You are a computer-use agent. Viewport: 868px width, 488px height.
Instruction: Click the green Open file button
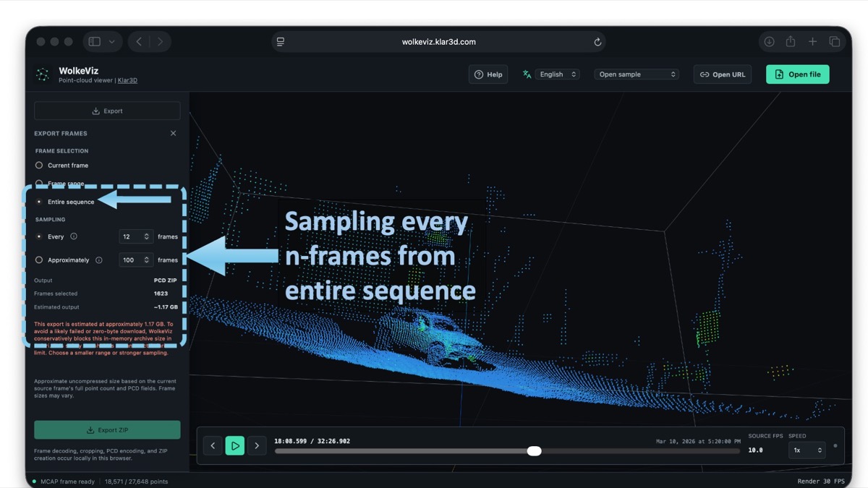[798, 74]
